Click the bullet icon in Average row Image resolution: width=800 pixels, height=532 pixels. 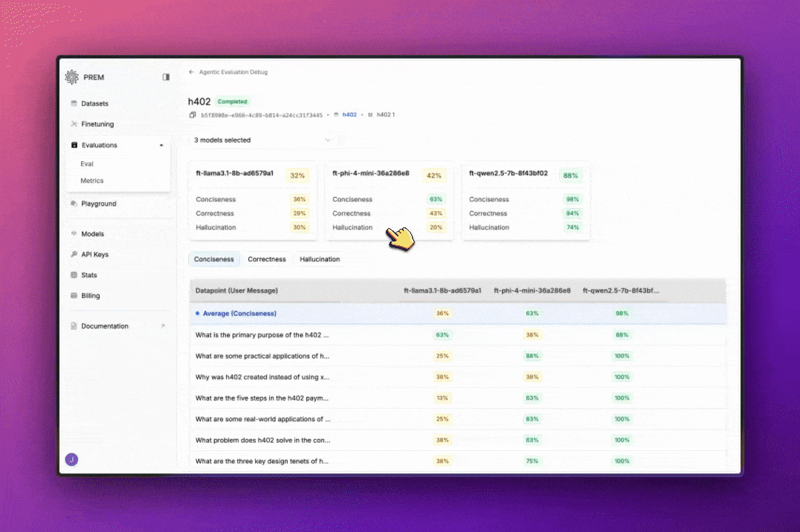point(198,313)
